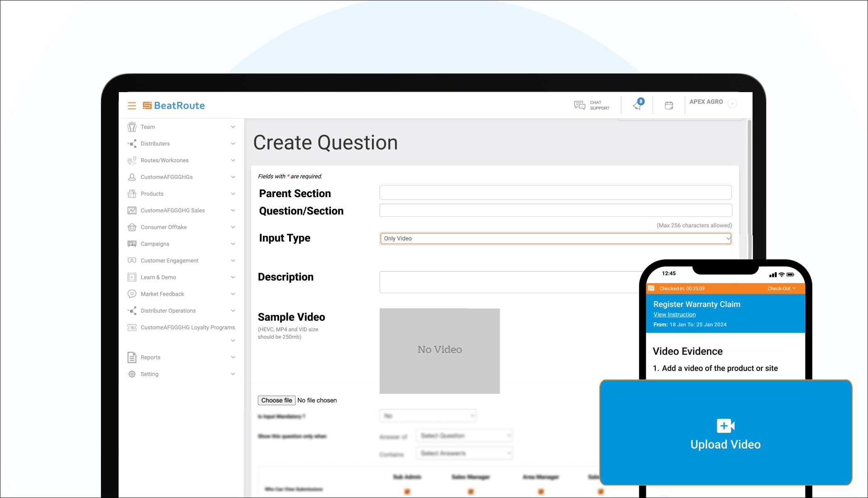Click the Distributer Operations icon

[x=132, y=311]
